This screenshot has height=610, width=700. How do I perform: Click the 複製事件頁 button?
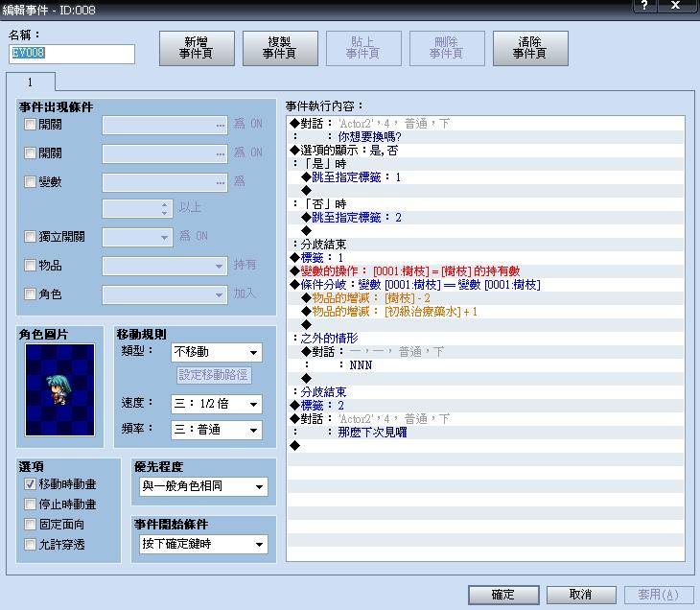[x=280, y=48]
